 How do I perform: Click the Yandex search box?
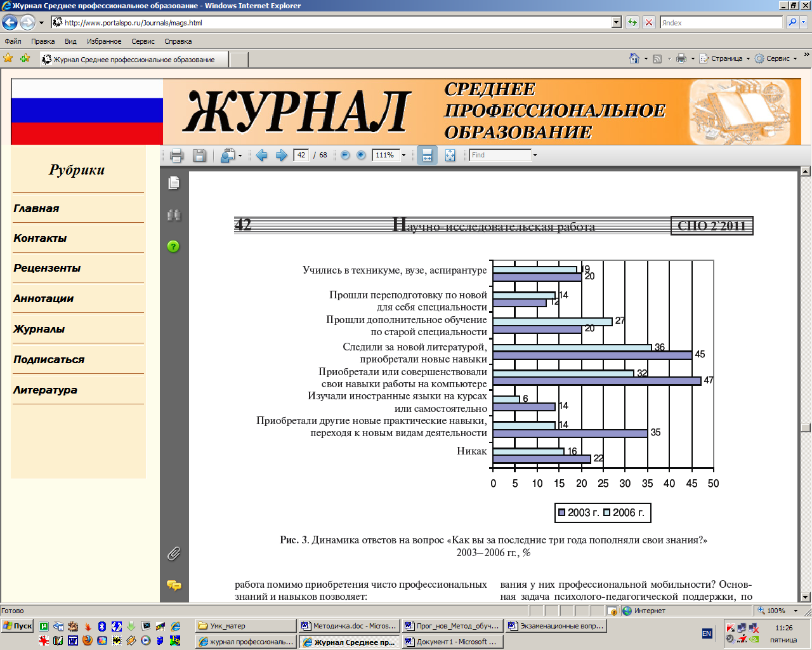pos(721,22)
